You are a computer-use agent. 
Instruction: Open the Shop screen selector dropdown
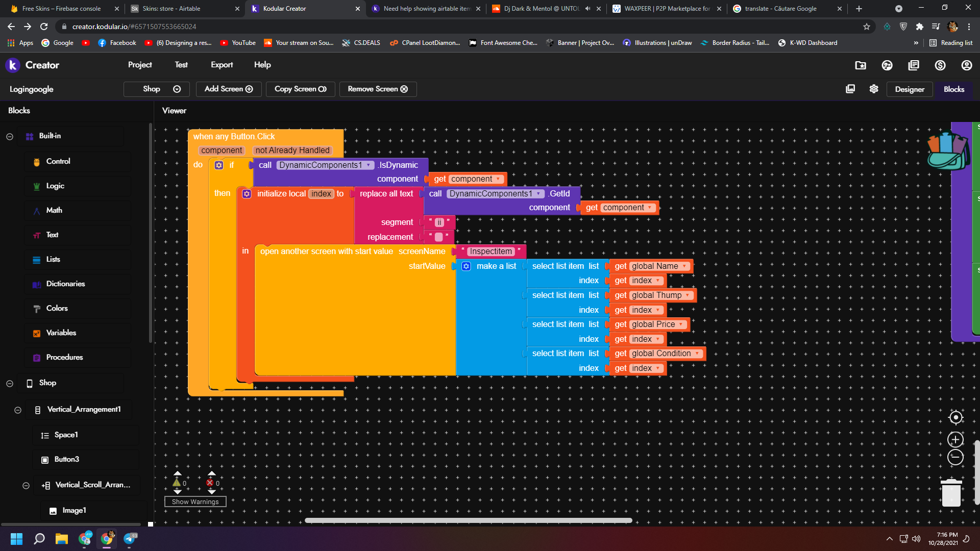click(x=156, y=89)
